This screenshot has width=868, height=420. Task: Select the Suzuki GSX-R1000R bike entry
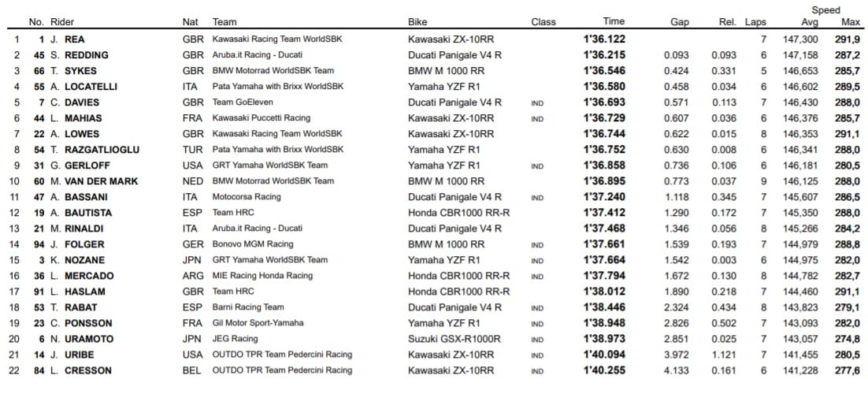(x=454, y=339)
